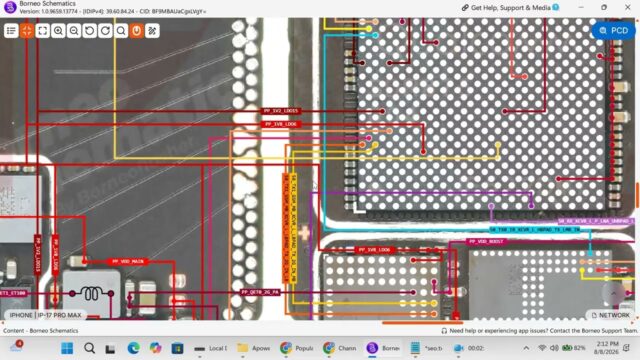Open the seo.t notepad taskbar item
The height and width of the screenshot is (360, 640).
(x=426, y=348)
